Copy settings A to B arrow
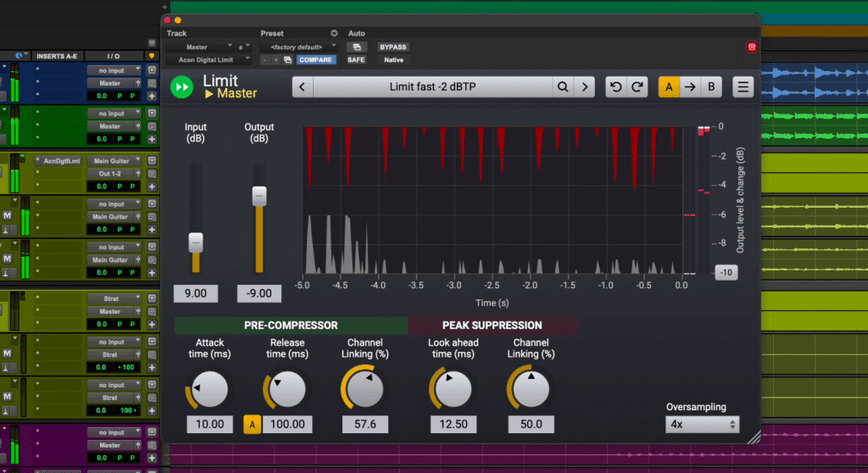Image resolution: width=868 pixels, height=473 pixels. click(690, 87)
